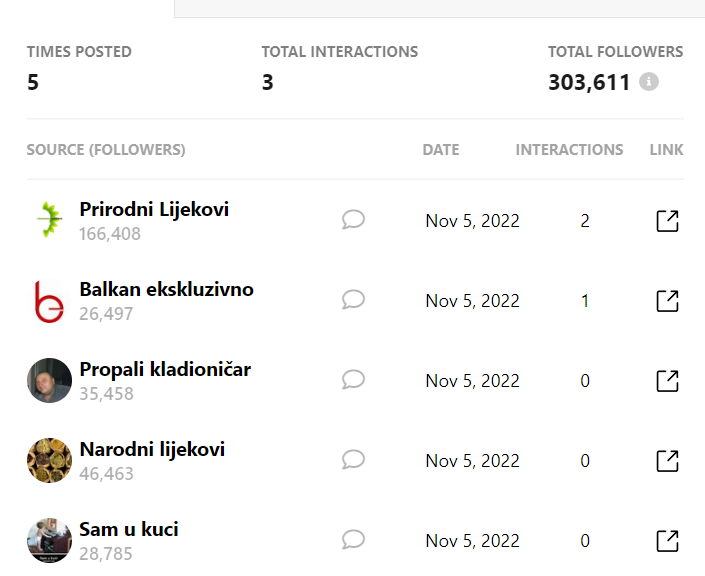Image resolution: width=705 pixels, height=576 pixels.
Task: Click the Prirodni Lijekovi green leaf avatar
Action: click(x=49, y=220)
